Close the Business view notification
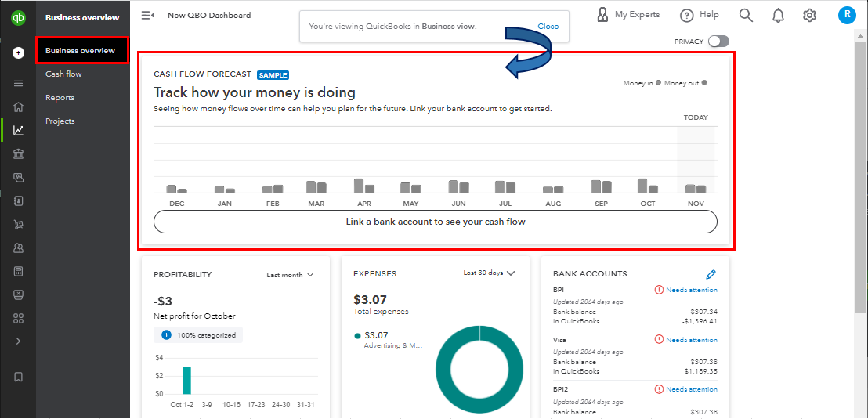Screen dimensions: 868x419 [x=548, y=27]
